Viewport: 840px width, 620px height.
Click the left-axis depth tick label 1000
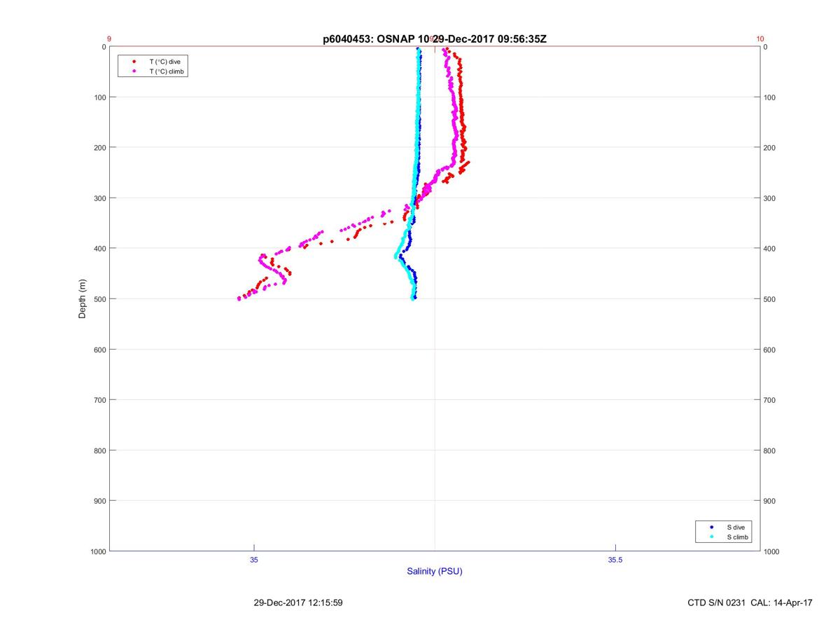(x=98, y=551)
